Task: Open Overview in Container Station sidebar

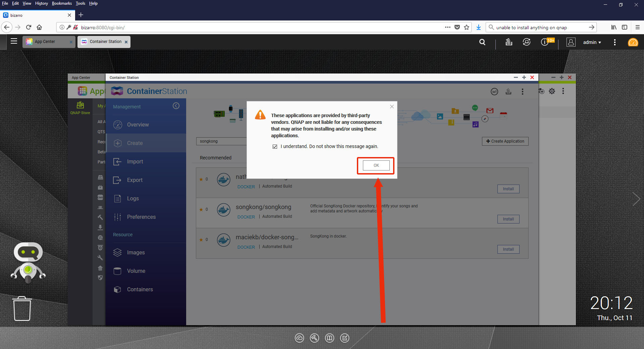Action: (146, 124)
